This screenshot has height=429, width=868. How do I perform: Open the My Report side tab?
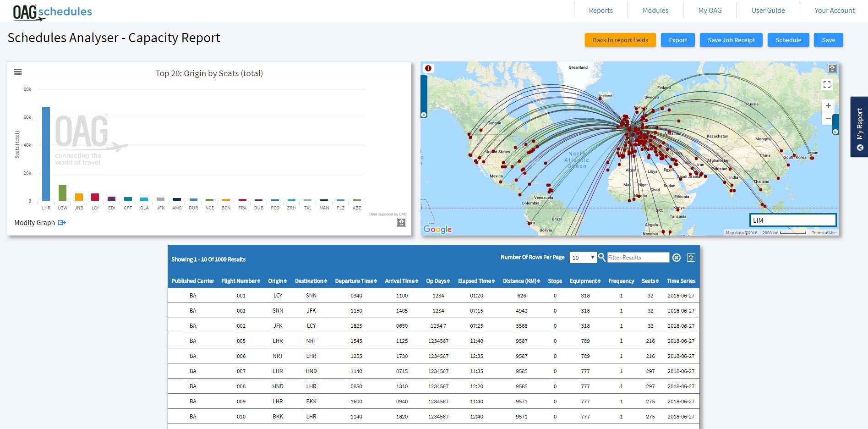(x=859, y=127)
